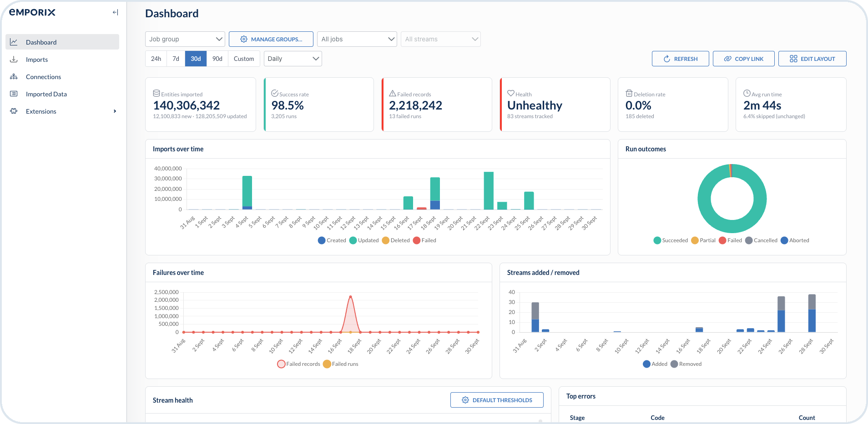Click the refresh arrow icon
Screen dimensions: 868x424
(x=667, y=59)
